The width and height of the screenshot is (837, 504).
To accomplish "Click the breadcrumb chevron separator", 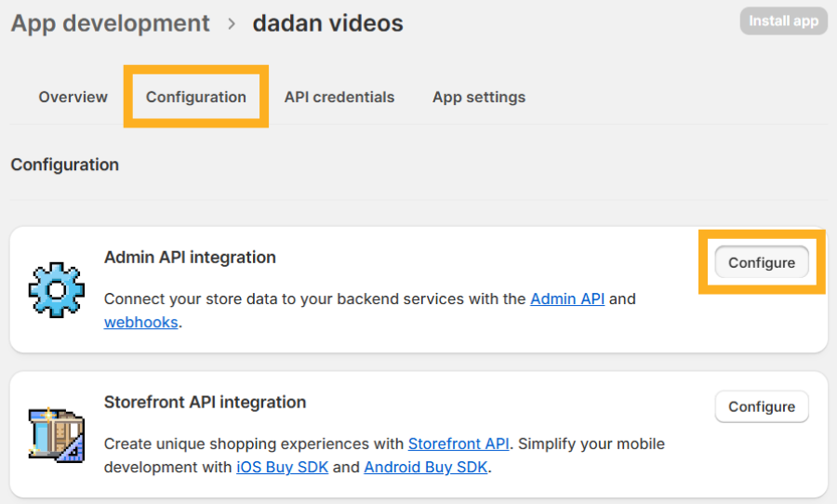I will tap(232, 24).
